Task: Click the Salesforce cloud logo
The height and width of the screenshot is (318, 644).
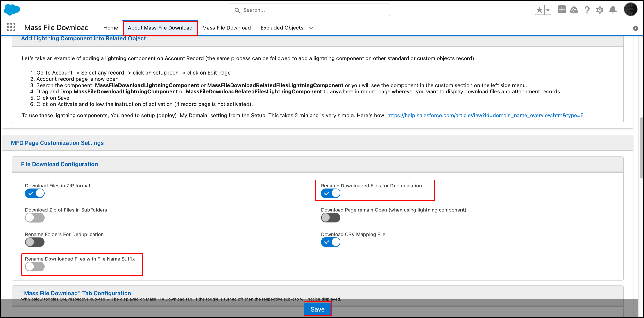Action: (12, 10)
